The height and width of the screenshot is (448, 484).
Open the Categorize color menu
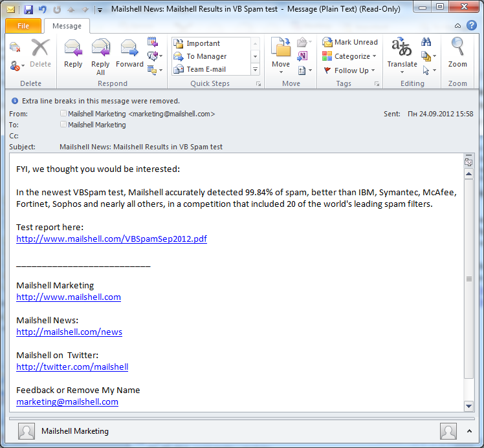click(x=349, y=56)
